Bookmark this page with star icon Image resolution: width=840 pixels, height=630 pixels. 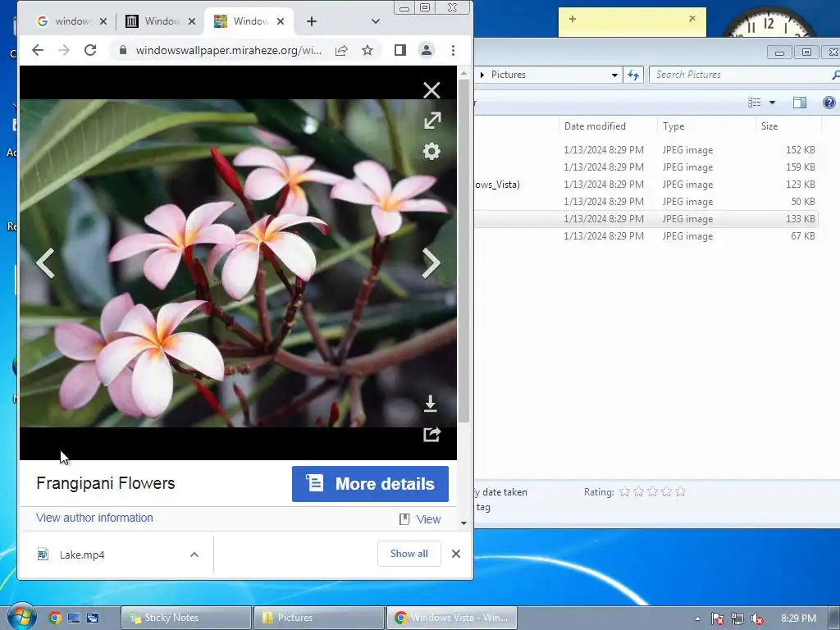tap(367, 50)
